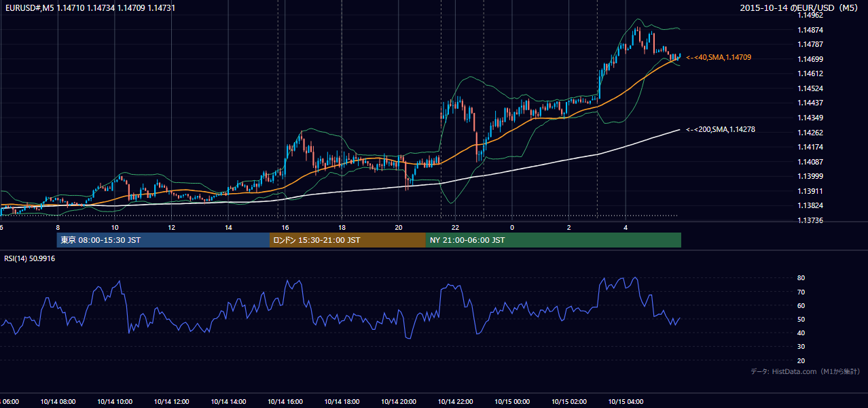The image size is (868, 408).
Task: Click price level 1.14874 on price axis
Action: 810,30
